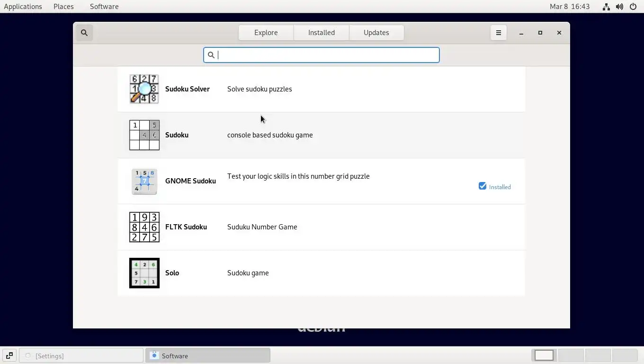Open the FLTK Sudoku entry title
644x364 pixels.
(186, 227)
